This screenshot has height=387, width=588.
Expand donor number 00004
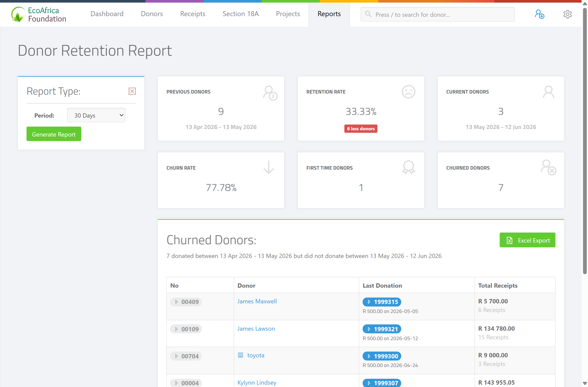click(186, 383)
